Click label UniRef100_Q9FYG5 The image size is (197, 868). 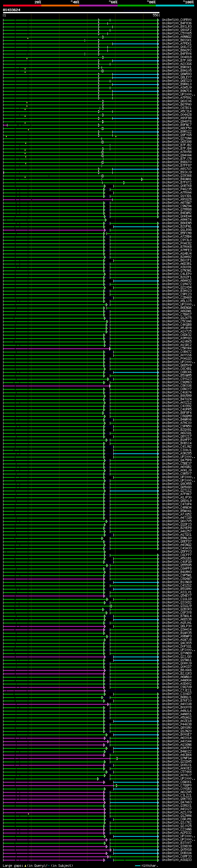coord(177,135)
